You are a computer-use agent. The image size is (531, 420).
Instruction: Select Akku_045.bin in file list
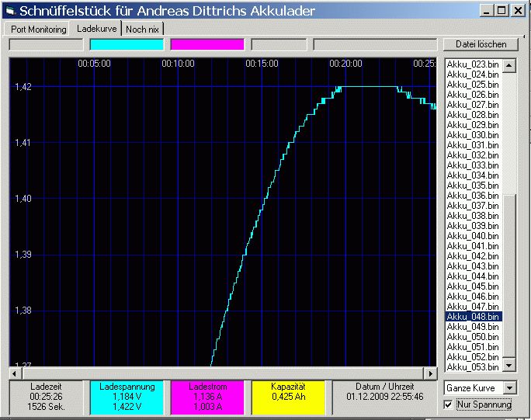473,286
